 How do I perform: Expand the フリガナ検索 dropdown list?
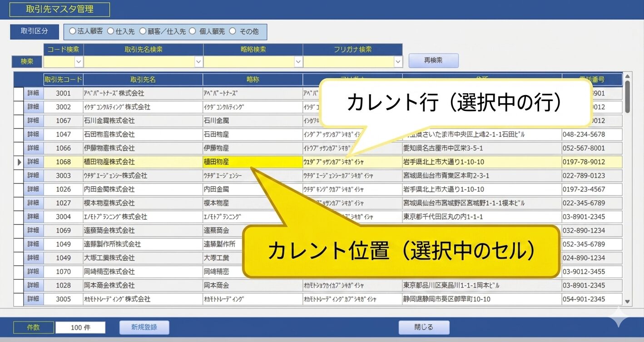coord(398,61)
